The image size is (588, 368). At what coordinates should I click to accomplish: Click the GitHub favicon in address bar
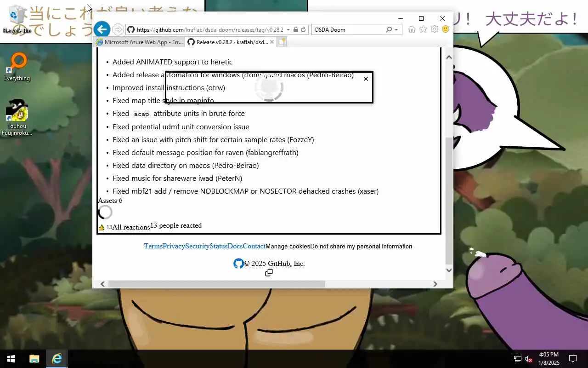click(131, 29)
